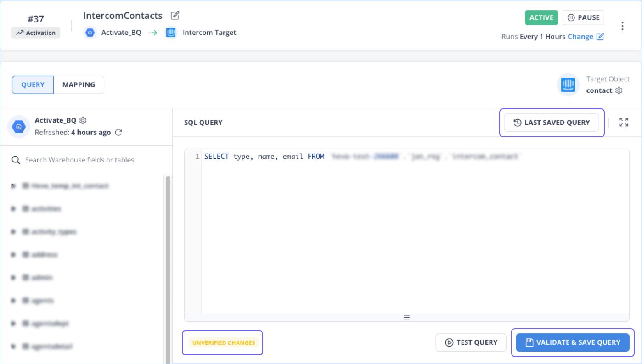Expand the admin table node

click(13, 277)
